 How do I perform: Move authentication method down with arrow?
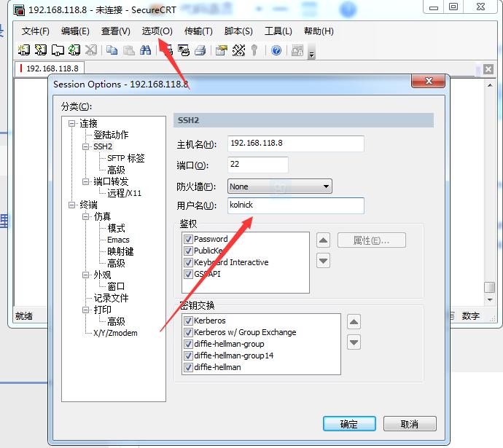[x=323, y=261]
